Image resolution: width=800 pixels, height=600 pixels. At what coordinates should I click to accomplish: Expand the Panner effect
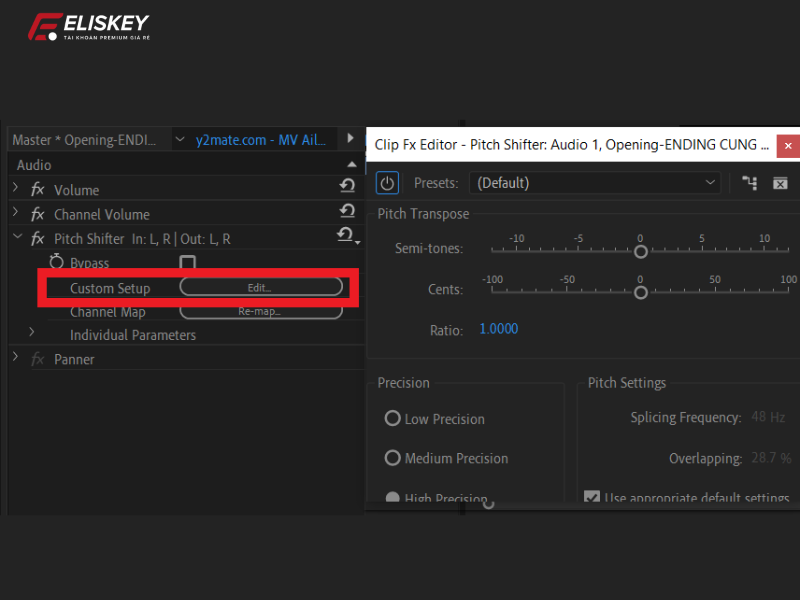[15, 359]
